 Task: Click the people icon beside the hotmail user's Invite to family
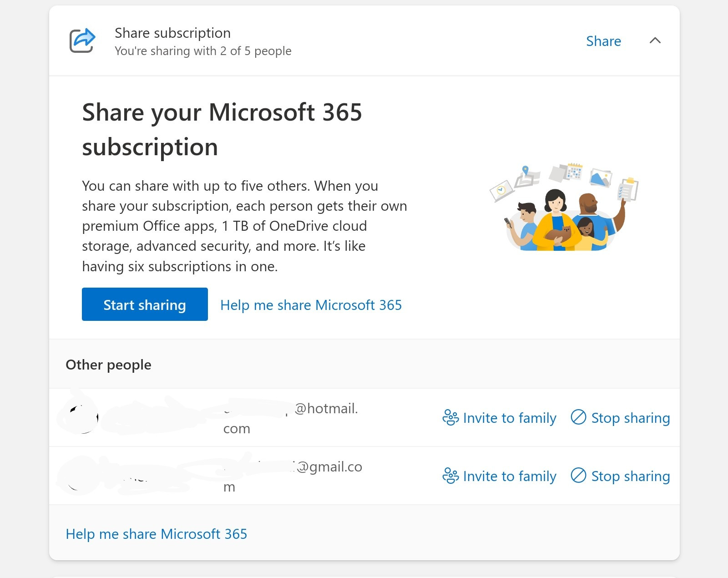click(450, 418)
